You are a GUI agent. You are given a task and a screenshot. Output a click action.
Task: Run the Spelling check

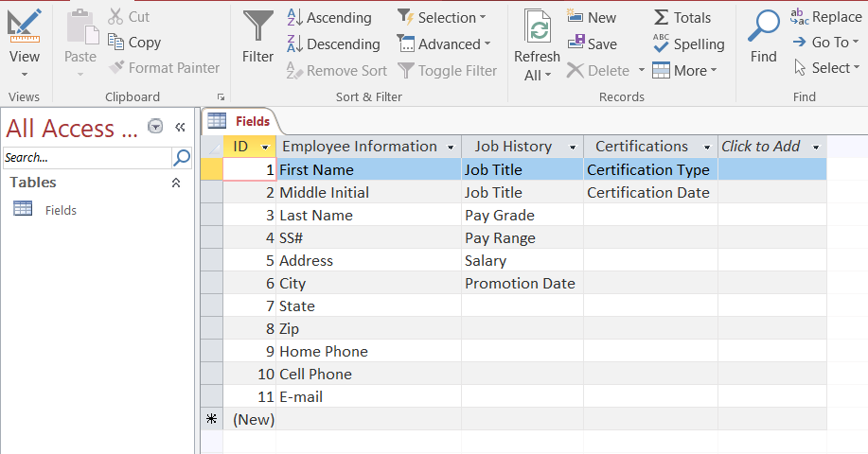click(688, 44)
